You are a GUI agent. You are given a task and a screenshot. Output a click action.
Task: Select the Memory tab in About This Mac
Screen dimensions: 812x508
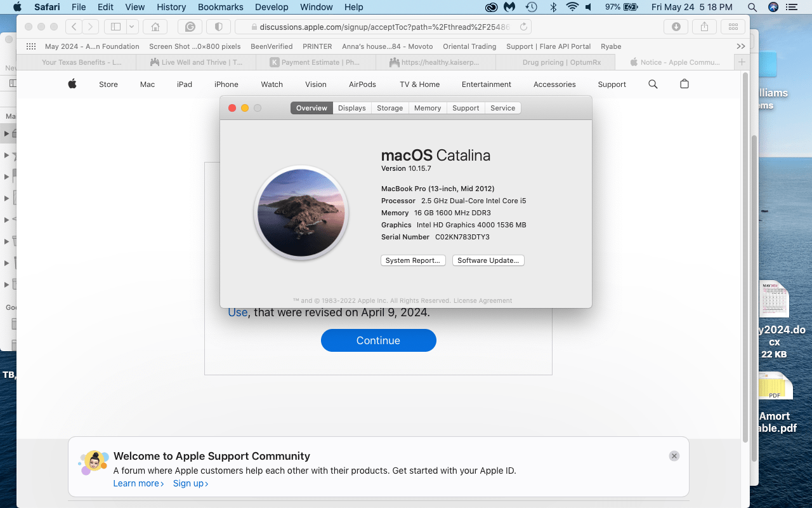coord(427,108)
